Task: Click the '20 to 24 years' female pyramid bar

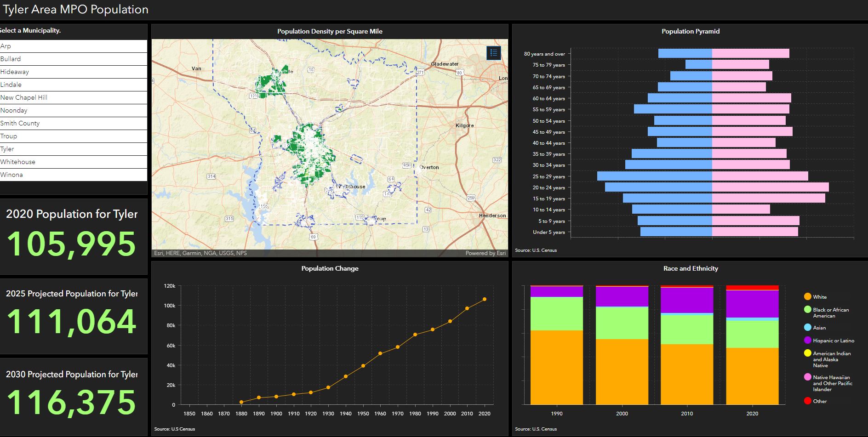Action: point(770,187)
